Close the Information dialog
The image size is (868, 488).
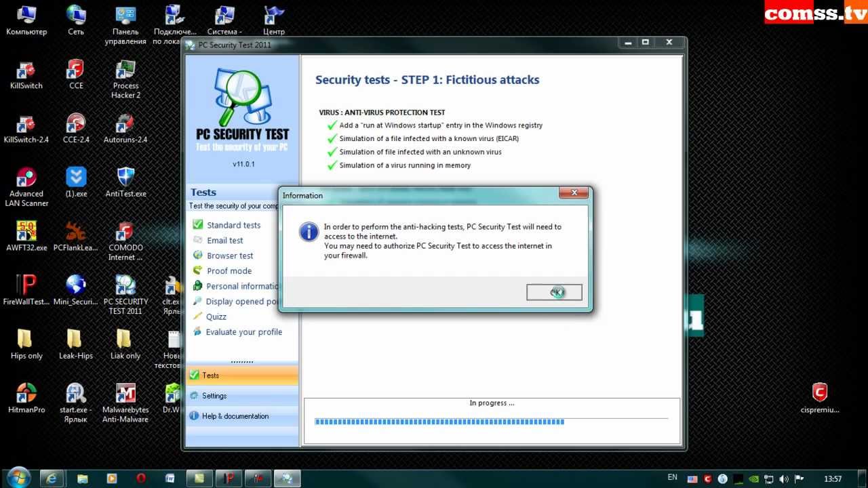[x=574, y=193]
